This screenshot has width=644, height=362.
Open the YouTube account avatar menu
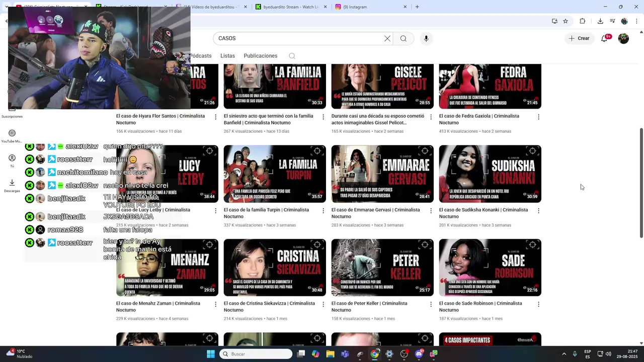(623, 38)
